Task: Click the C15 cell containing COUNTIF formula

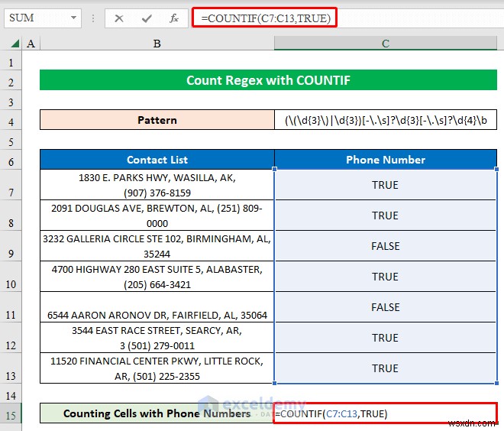Action: click(x=386, y=413)
